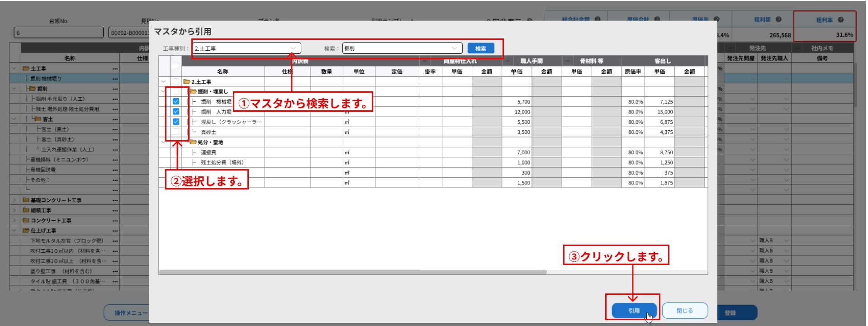This screenshot has height=326, width=868.
Task: Expand 組積工事 node in background
Action: pyautogui.click(x=14, y=210)
